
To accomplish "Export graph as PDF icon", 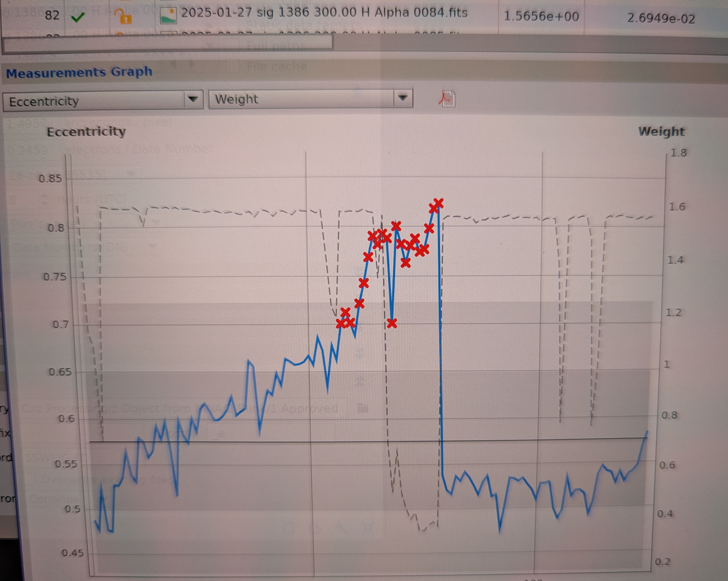I will click(x=447, y=99).
